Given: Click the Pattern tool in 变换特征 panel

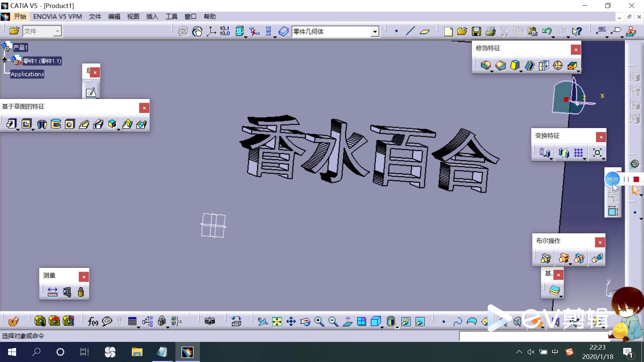Looking at the screenshot, I should coord(578,152).
